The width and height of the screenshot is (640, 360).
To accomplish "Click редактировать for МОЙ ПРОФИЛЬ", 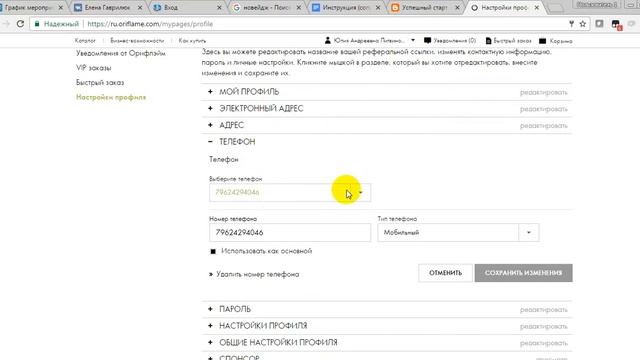I will coord(543,92).
